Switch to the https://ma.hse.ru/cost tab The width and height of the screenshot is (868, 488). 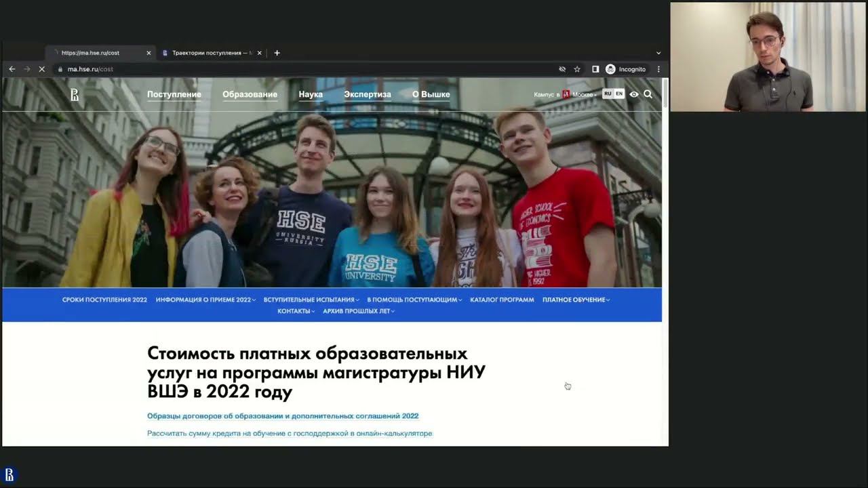102,53
